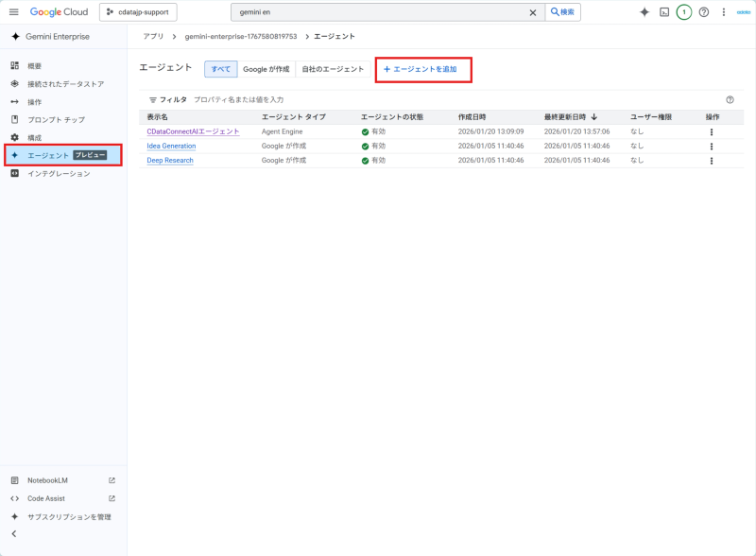Open actions menu for CDataConnectAI agent row
The height and width of the screenshot is (556, 756).
pyautogui.click(x=711, y=131)
